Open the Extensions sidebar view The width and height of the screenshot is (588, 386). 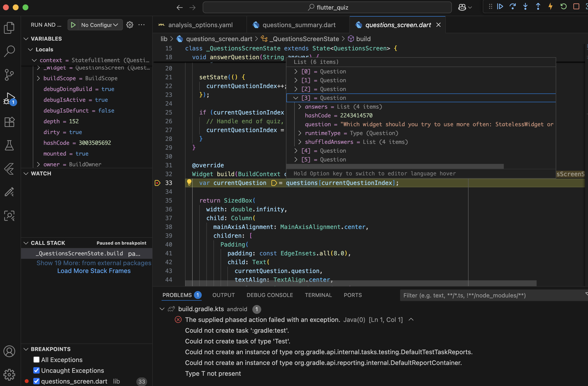[9, 122]
